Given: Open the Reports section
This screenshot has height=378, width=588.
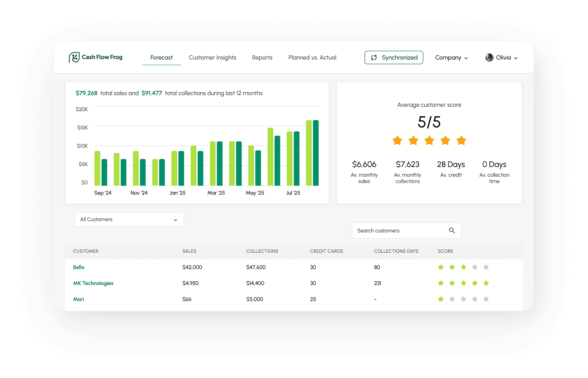Looking at the screenshot, I should click(x=262, y=57).
